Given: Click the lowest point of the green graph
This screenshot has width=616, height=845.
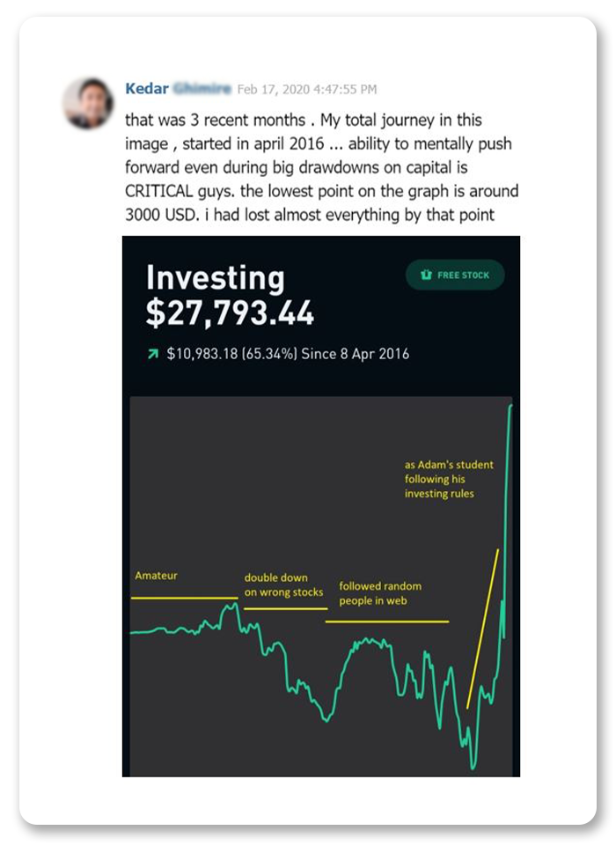Looking at the screenshot, I should coord(473,765).
